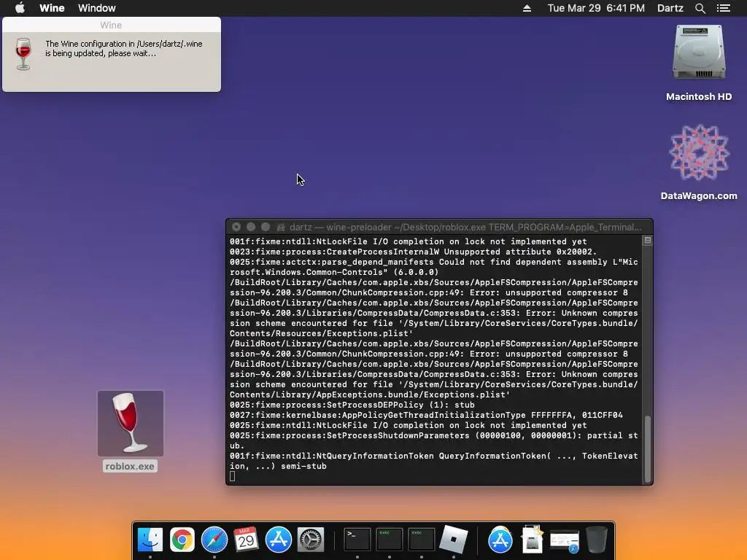The height and width of the screenshot is (560, 747).
Task: Select the DataWagon.com desktop icon
Action: pos(699,153)
